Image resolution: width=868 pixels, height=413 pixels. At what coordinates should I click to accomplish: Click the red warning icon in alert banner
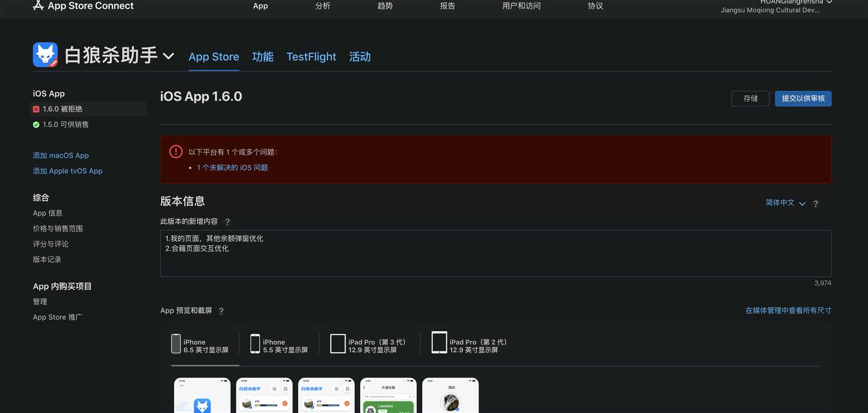coord(176,152)
